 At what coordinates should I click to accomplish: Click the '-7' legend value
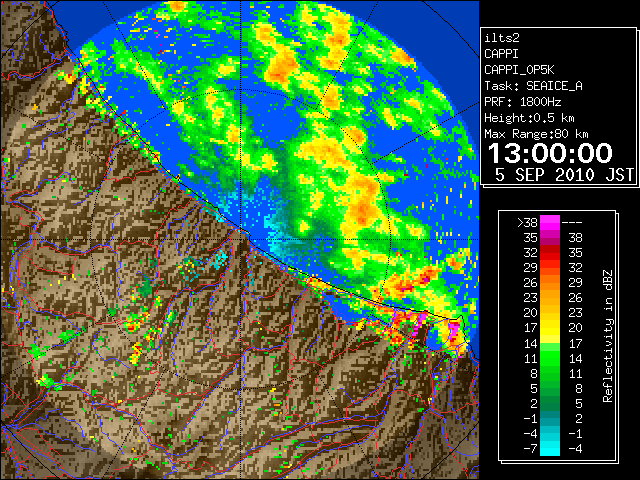pos(530,449)
